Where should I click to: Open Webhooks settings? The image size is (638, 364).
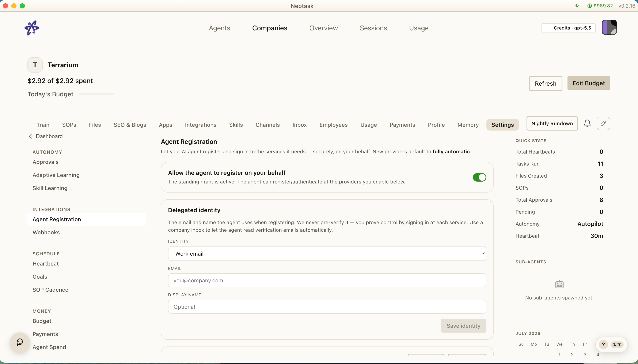tap(46, 232)
